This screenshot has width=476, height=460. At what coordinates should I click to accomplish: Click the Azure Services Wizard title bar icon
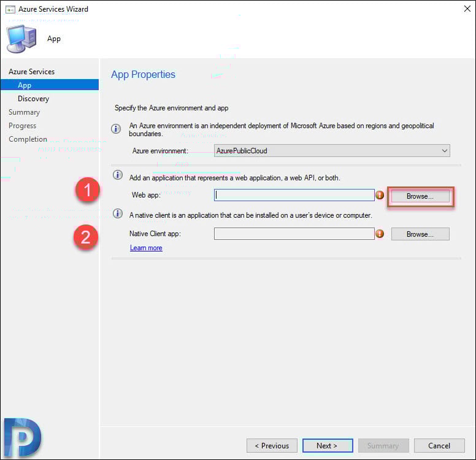10,9
